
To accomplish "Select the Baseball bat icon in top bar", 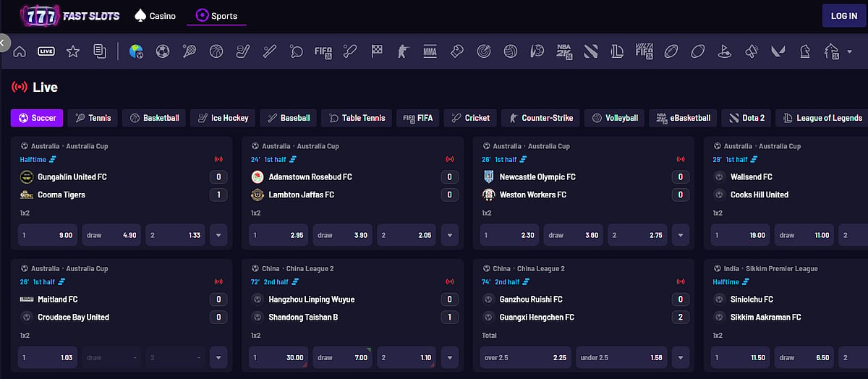I will pyautogui.click(x=270, y=51).
